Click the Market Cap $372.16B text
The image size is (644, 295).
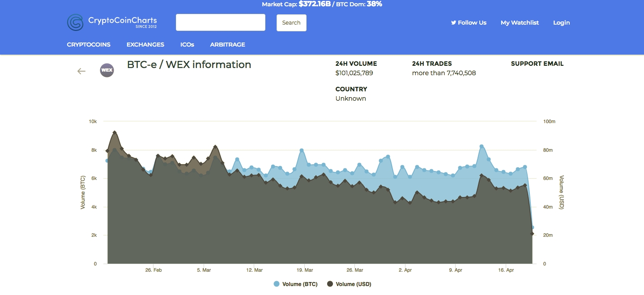(x=296, y=4)
